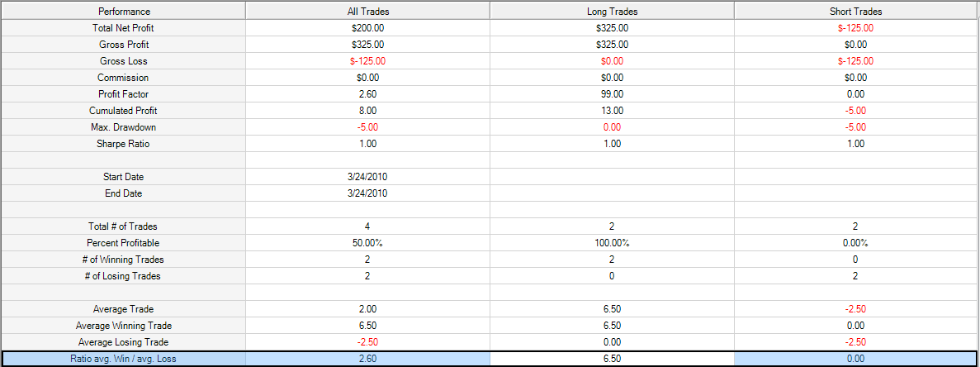980x367 pixels.
Task: Select Long Trades Profit Factor 99.00 cell
Action: (611, 94)
